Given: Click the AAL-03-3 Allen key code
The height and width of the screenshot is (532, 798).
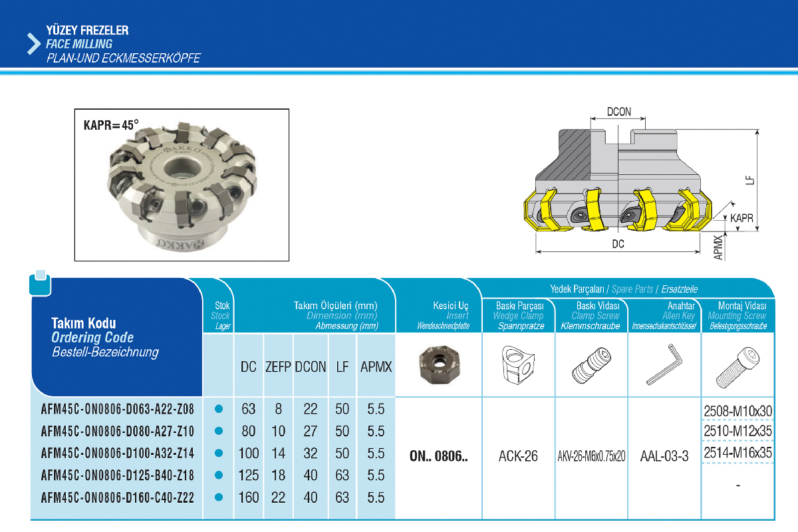Looking at the screenshot, I should (664, 457).
